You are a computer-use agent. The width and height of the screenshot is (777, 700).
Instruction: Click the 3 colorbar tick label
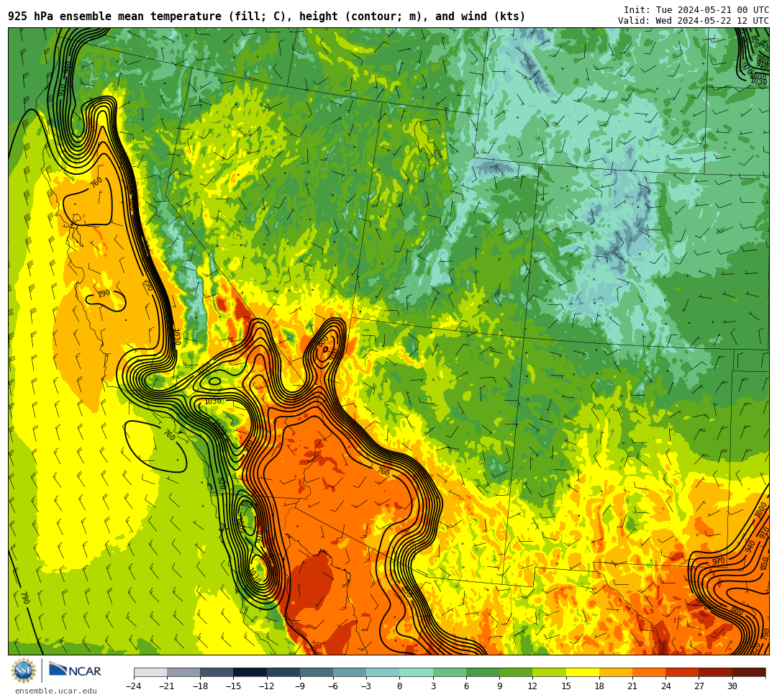433,686
